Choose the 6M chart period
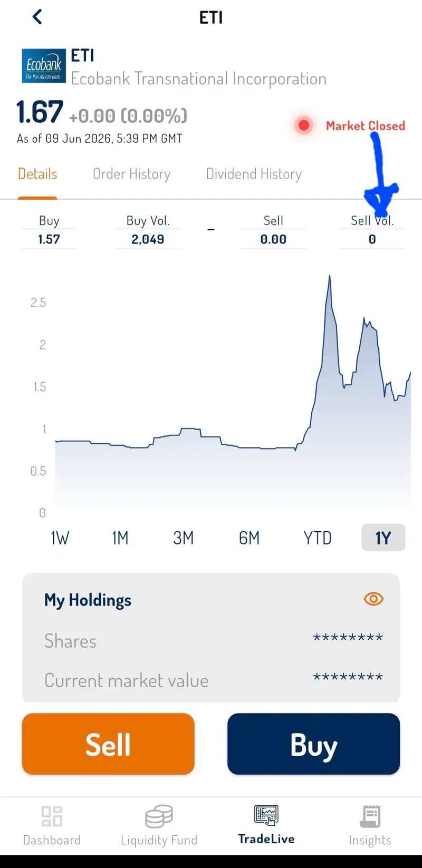Screen dimensions: 422x868 tap(249, 538)
